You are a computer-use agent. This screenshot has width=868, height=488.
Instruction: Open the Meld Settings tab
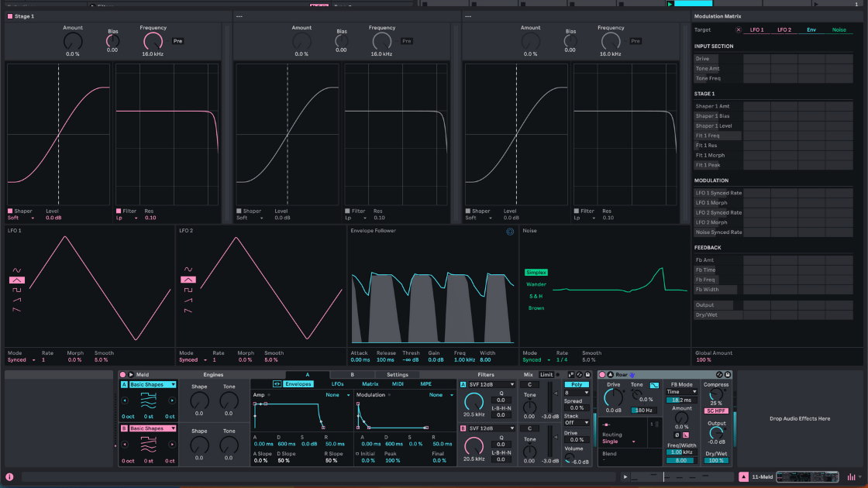point(397,375)
